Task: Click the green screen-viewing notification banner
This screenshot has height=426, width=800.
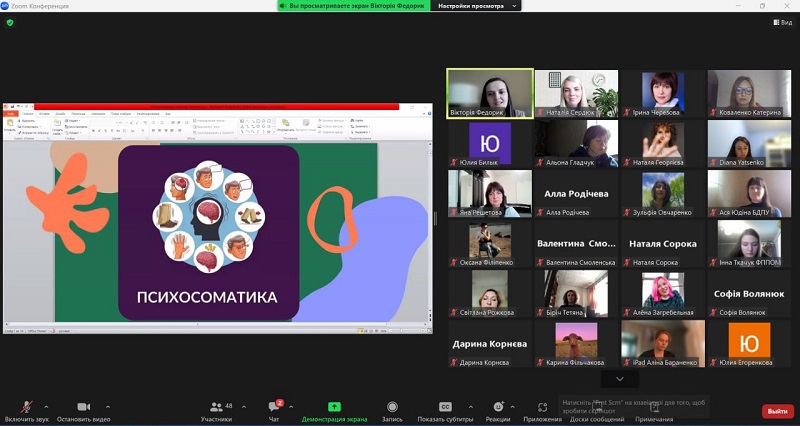Action: pyautogui.click(x=354, y=6)
